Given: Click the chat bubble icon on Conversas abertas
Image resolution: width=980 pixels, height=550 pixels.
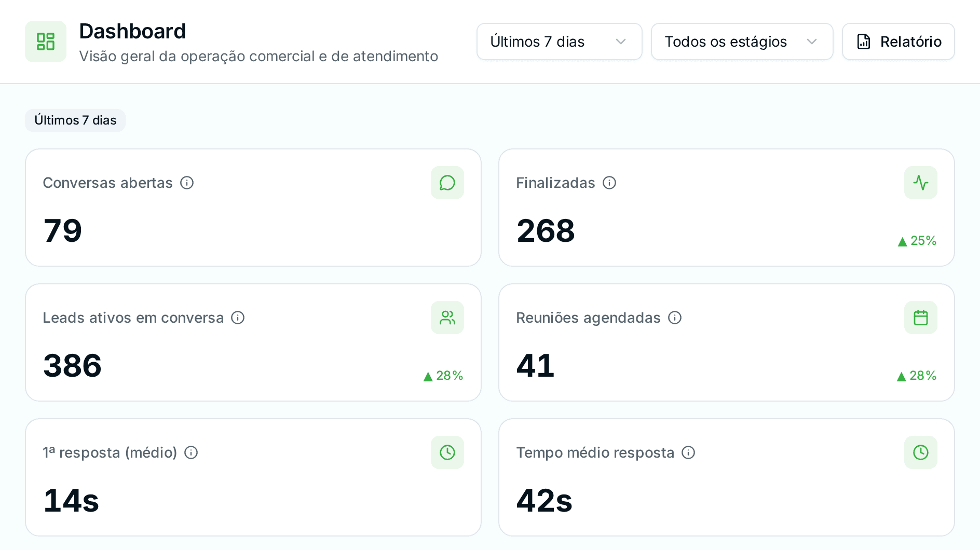Looking at the screenshot, I should [x=447, y=183].
